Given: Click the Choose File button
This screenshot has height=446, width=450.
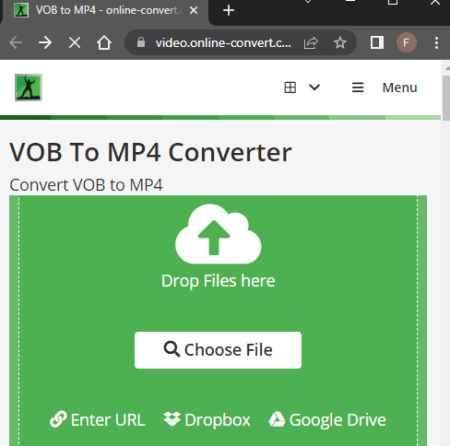Looking at the screenshot, I should coord(218,350).
